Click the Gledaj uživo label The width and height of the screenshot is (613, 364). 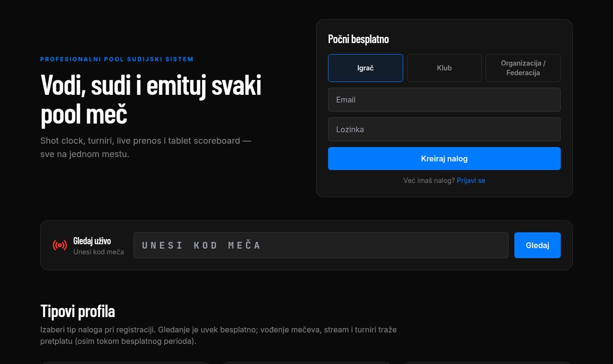92,240
